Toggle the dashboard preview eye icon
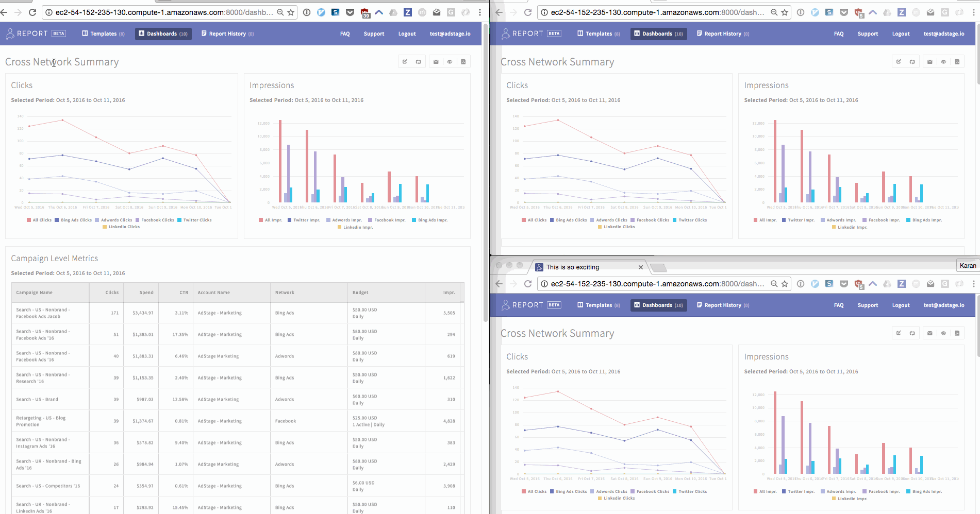 (449, 61)
